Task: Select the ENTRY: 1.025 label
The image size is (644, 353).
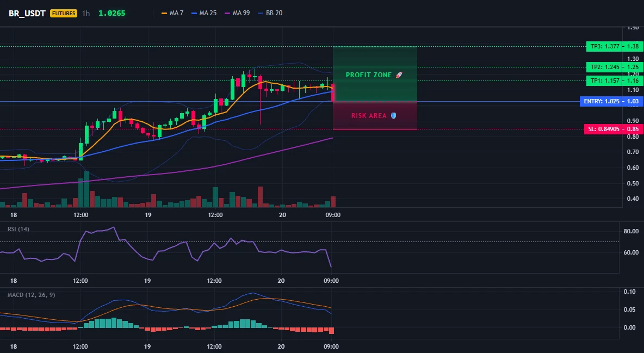Action: coord(601,101)
